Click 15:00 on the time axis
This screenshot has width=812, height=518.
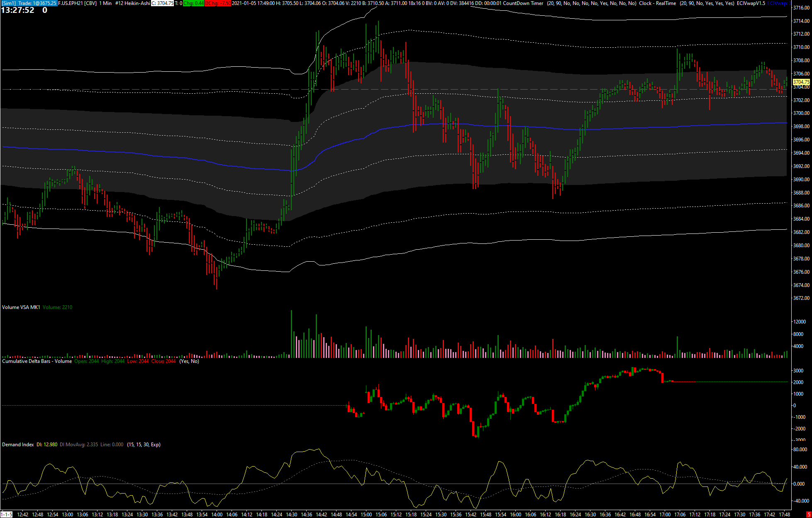(366, 515)
